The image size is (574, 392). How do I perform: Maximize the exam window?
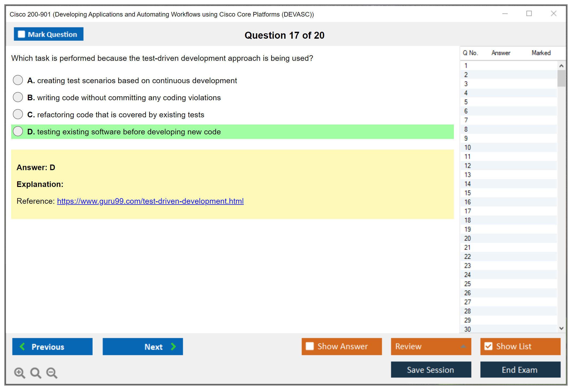[529, 14]
